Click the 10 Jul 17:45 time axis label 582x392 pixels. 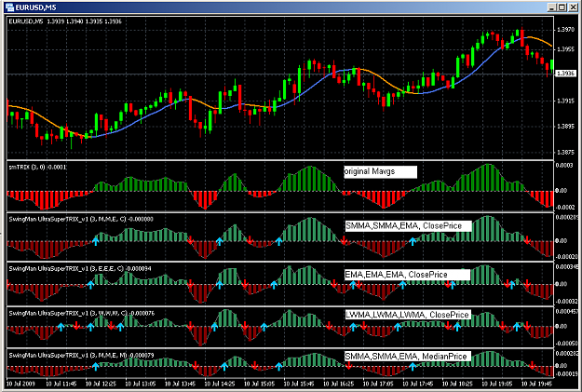[418, 384]
